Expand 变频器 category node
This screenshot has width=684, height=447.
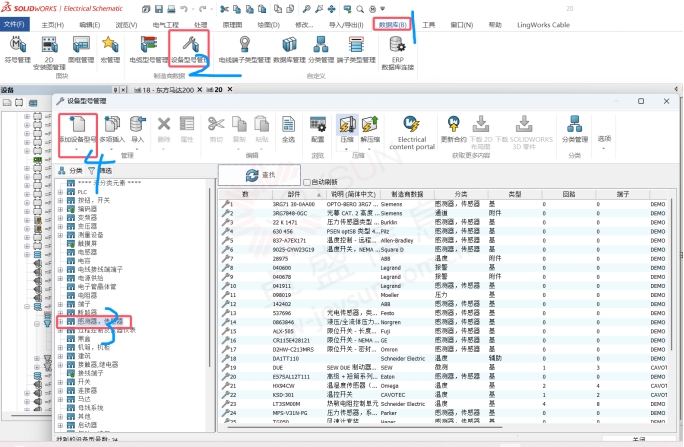61,218
